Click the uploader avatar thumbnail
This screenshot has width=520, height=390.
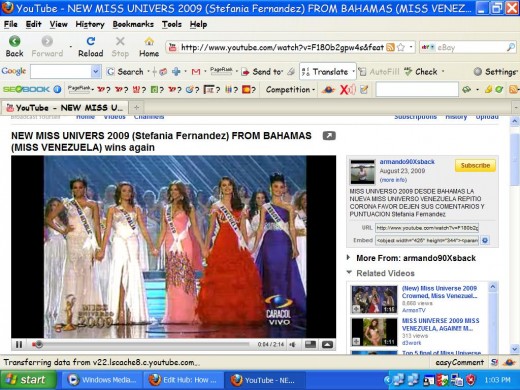point(362,171)
